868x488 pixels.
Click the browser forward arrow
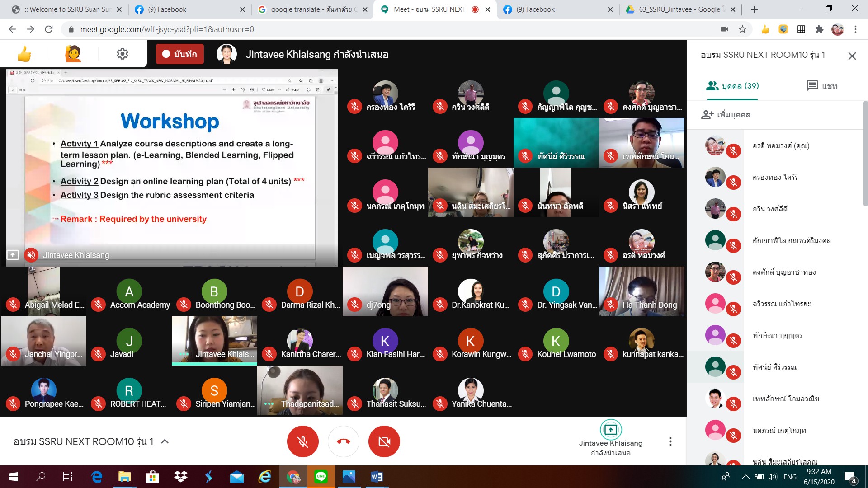tap(30, 29)
